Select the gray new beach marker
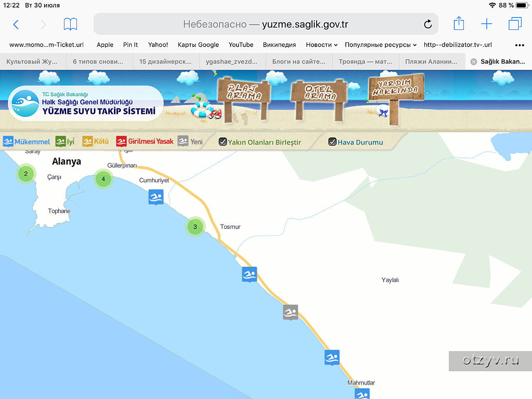The width and height of the screenshot is (532, 399). coord(291,312)
